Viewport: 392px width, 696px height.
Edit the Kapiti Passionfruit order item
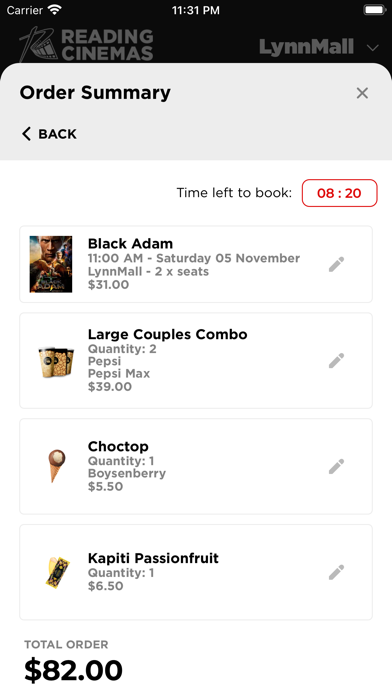(336, 572)
